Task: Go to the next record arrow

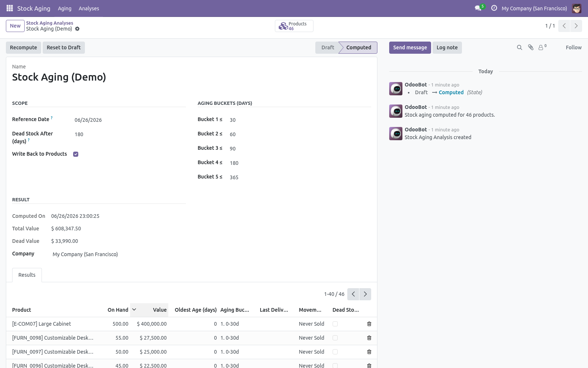Action: pos(576,26)
